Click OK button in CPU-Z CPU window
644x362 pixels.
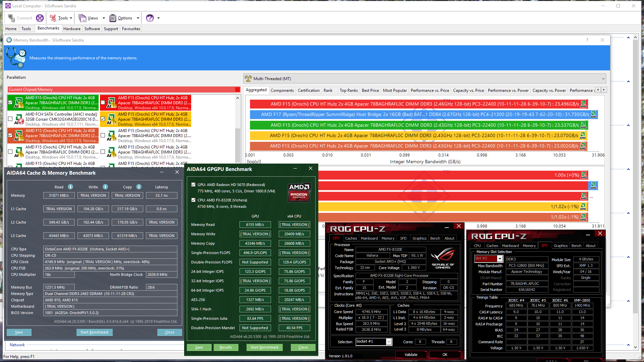click(x=445, y=355)
